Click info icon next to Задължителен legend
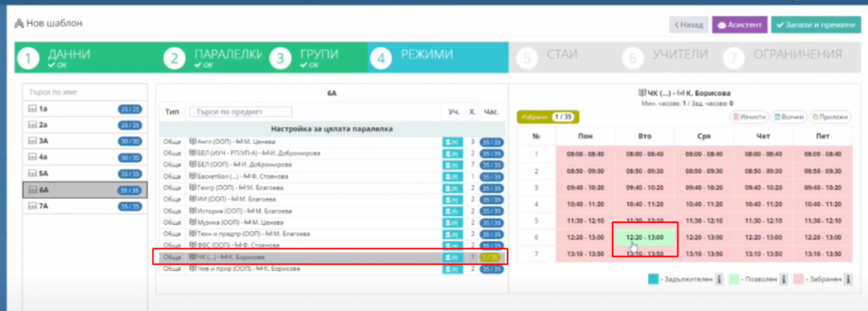Image resolution: width=868 pixels, height=311 pixels. 719,280
